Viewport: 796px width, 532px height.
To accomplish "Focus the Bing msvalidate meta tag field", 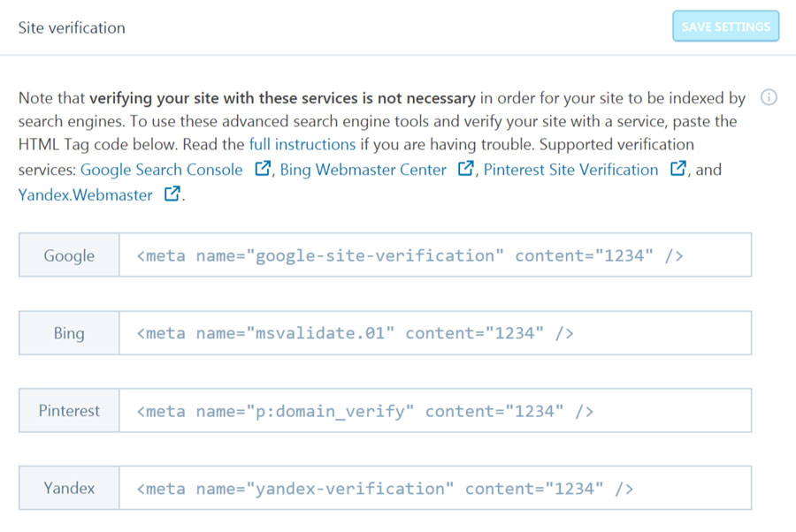I will pos(435,333).
